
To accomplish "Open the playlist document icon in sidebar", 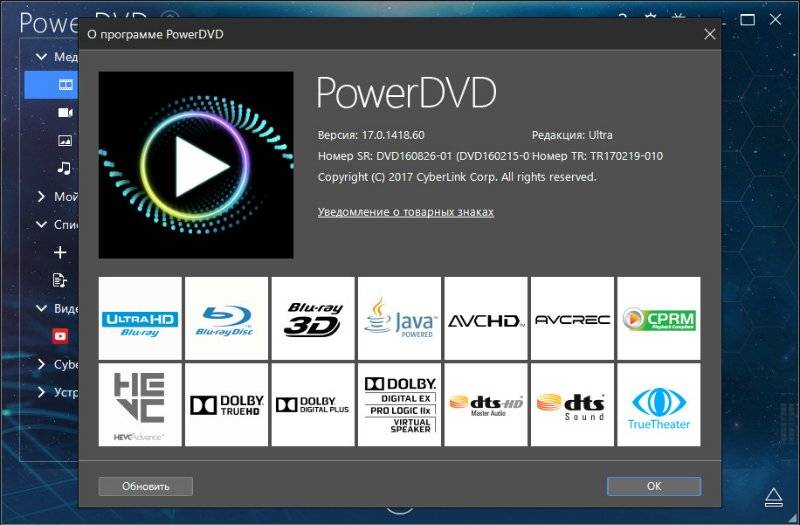I will pyautogui.click(x=60, y=280).
